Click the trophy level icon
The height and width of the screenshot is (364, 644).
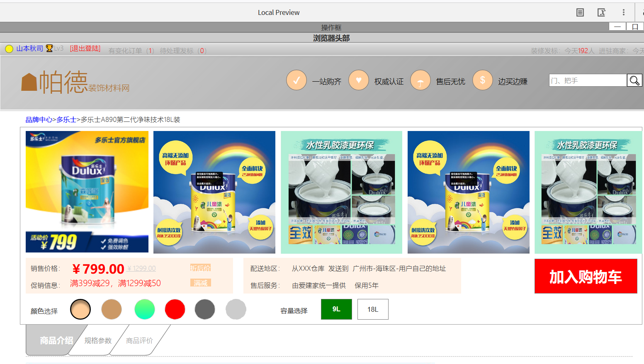click(49, 49)
